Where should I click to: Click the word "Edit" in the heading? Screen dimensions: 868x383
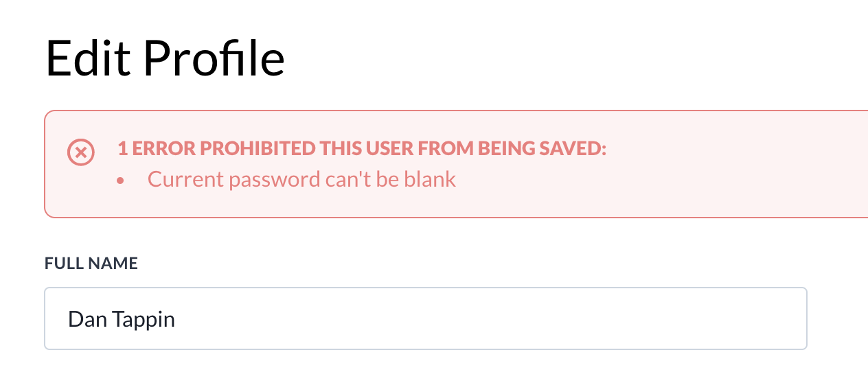tap(88, 58)
